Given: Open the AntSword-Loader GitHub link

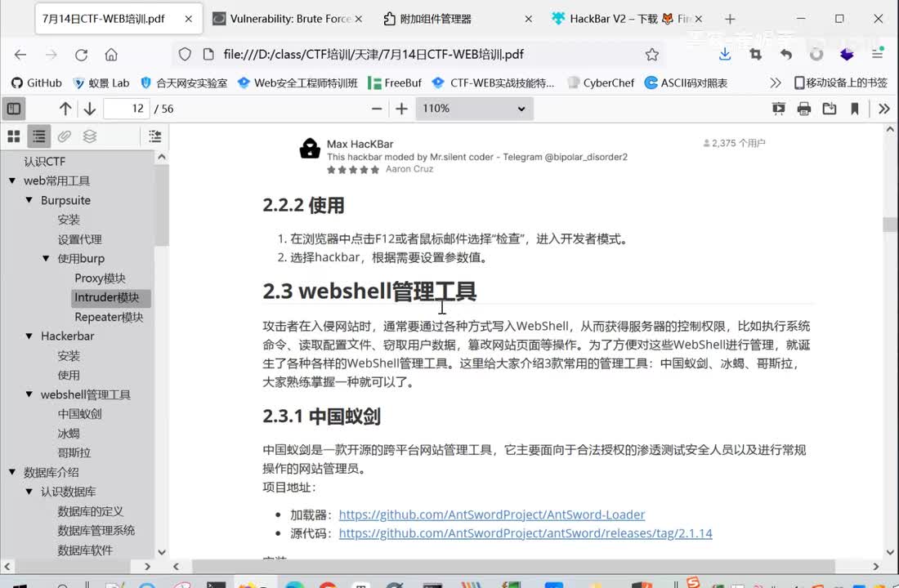Looking at the screenshot, I should [x=492, y=514].
